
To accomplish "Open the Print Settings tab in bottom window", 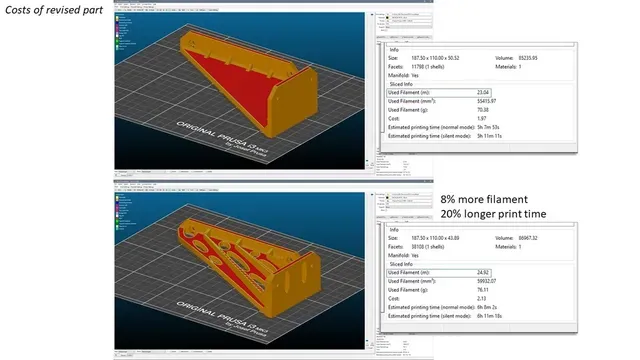I will click(x=124, y=187).
